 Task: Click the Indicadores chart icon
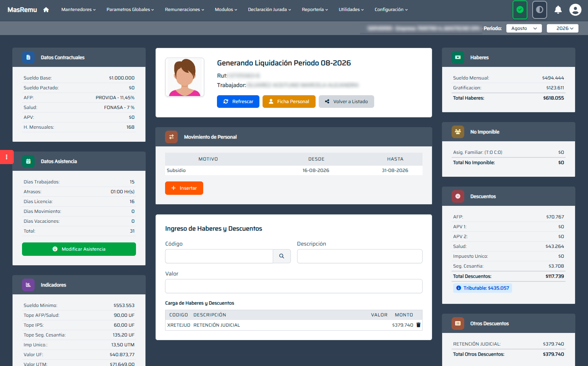pyautogui.click(x=28, y=285)
